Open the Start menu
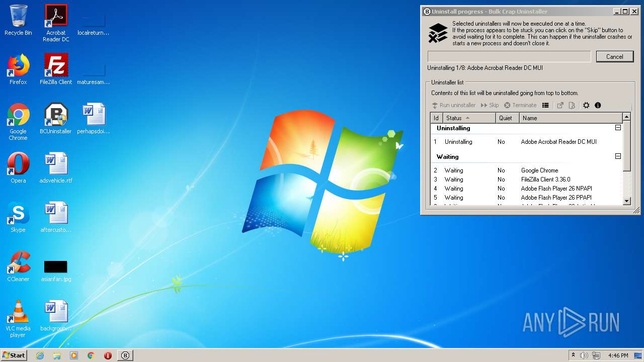The image size is (644, 362). click(x=14, y=355)
